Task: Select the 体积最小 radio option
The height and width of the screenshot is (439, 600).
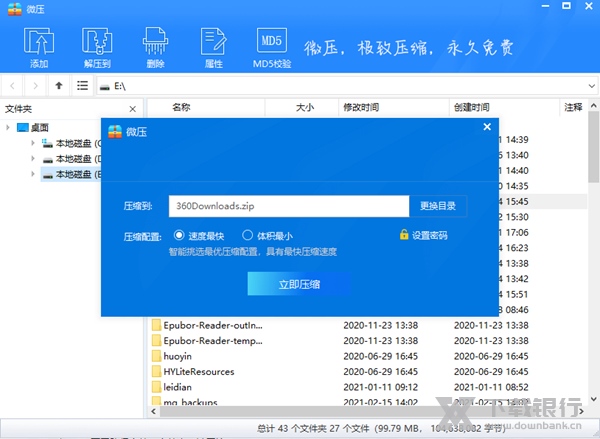Action: [x=247, y=235]
